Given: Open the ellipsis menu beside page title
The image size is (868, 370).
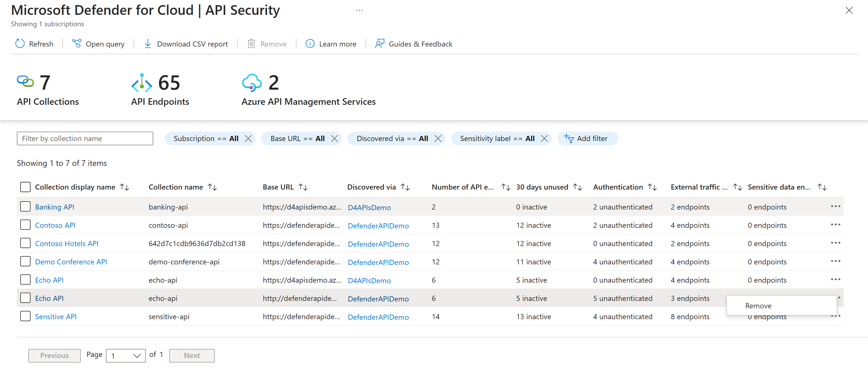Looking at the screenshot, I should coord(360,10).
